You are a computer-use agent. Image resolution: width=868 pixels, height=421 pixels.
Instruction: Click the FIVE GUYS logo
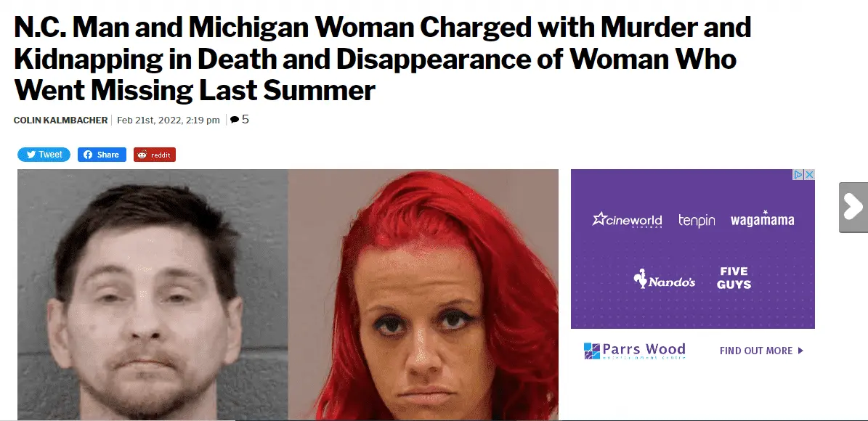[x=734, y=278]
